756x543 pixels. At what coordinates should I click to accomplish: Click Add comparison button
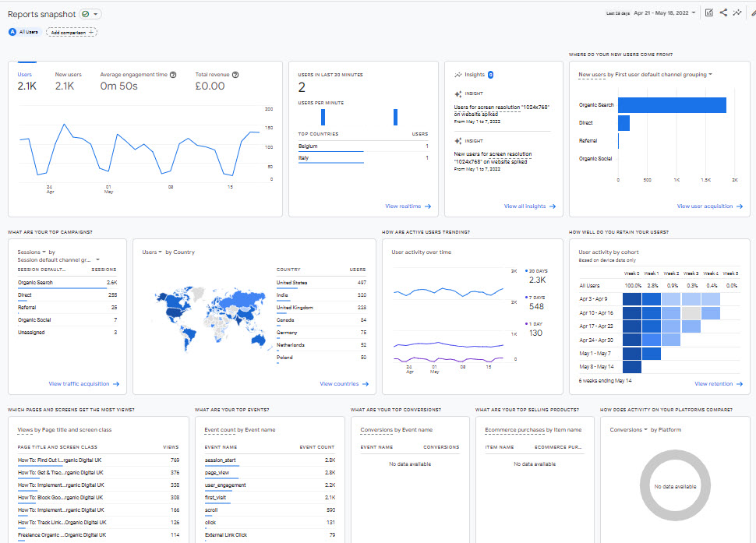point(71,32)
